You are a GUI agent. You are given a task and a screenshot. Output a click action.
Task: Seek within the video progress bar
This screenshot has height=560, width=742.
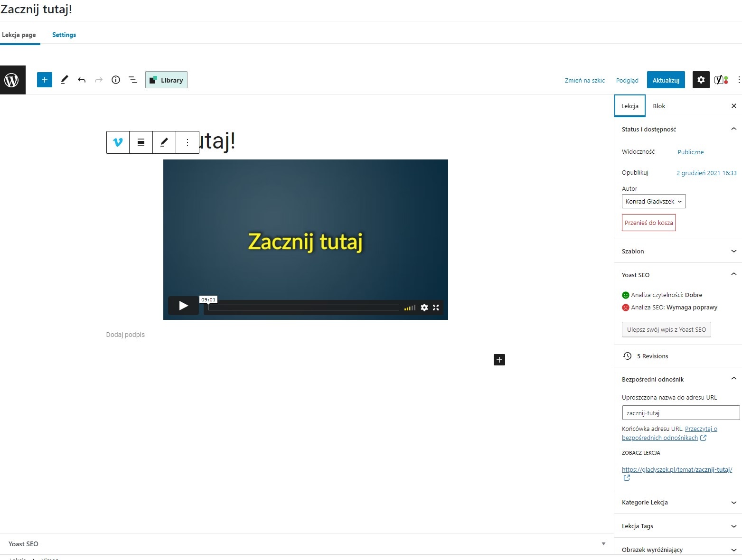click(304, 308)
